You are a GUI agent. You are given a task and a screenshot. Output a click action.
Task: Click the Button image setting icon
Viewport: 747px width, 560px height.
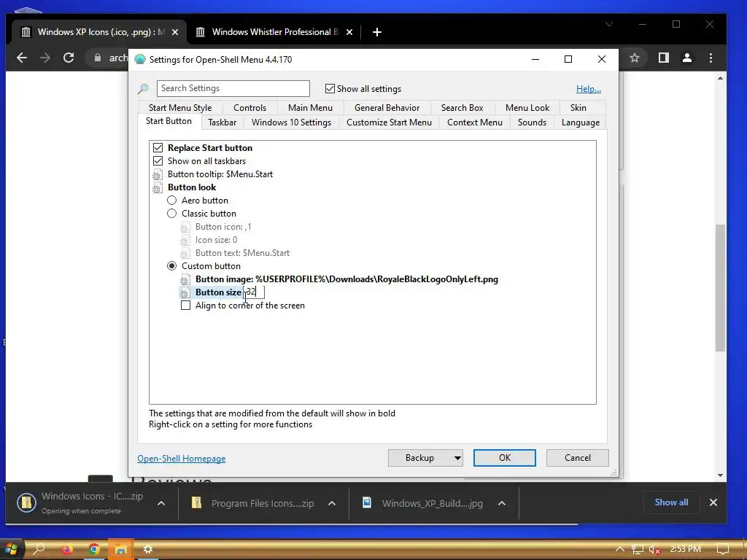(x=185, y=279)
